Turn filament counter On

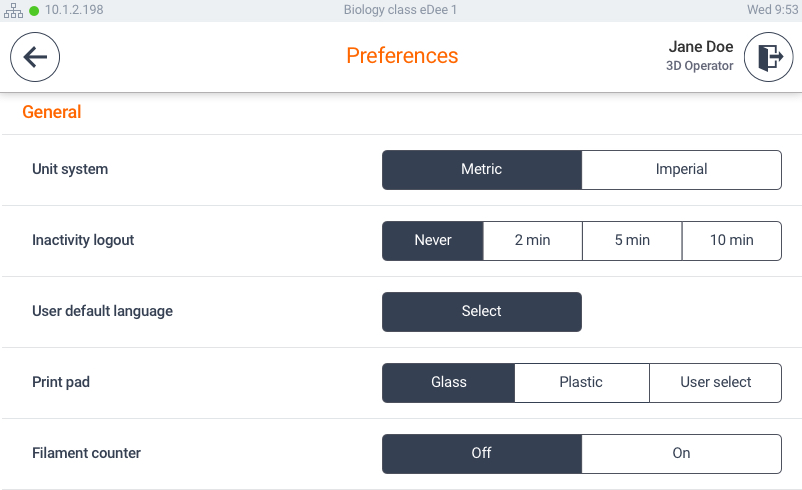click(x=681, y=454)
